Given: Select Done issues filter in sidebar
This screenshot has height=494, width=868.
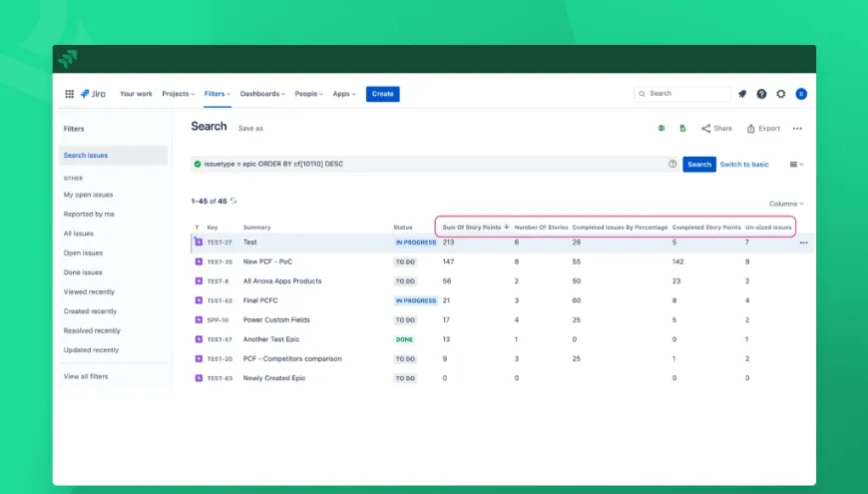Looking at the screenshot, I should pos(83,272).
